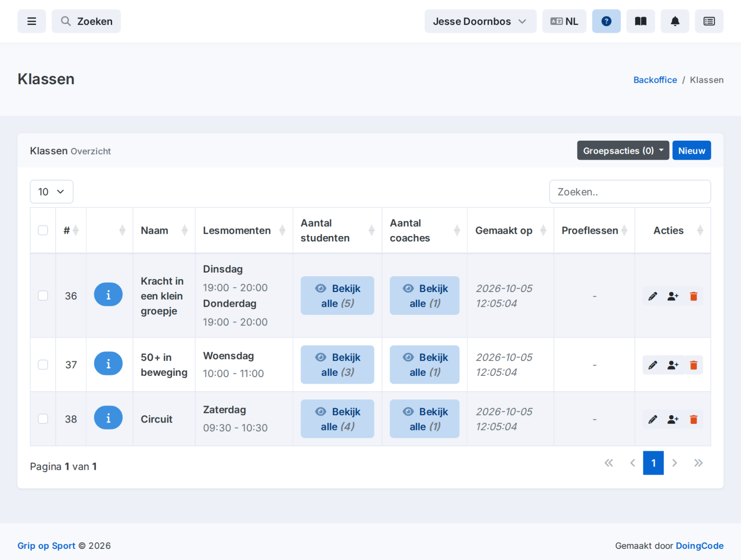The width and height of the screenshot is (741, 560).
Task: Open the documentation book icon
Action: click(x=641, y=21)
